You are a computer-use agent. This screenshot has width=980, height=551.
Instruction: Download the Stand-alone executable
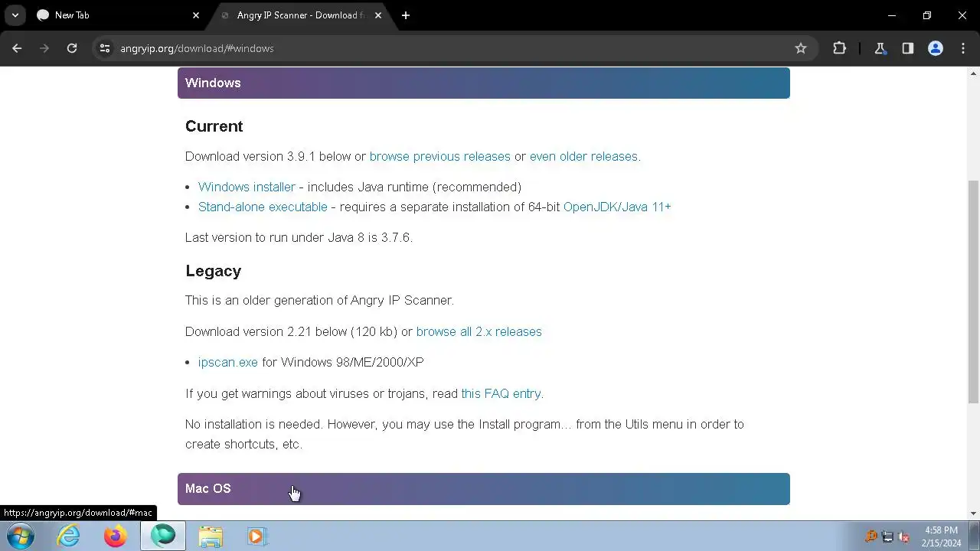(263, 207)
